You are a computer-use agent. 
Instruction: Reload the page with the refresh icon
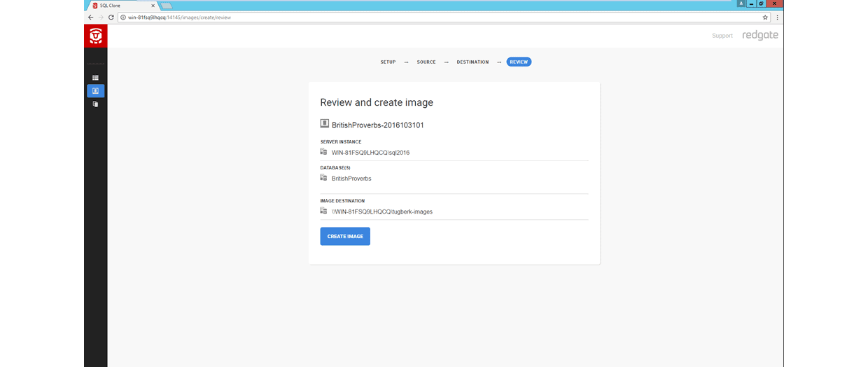[x=111, y=17]
